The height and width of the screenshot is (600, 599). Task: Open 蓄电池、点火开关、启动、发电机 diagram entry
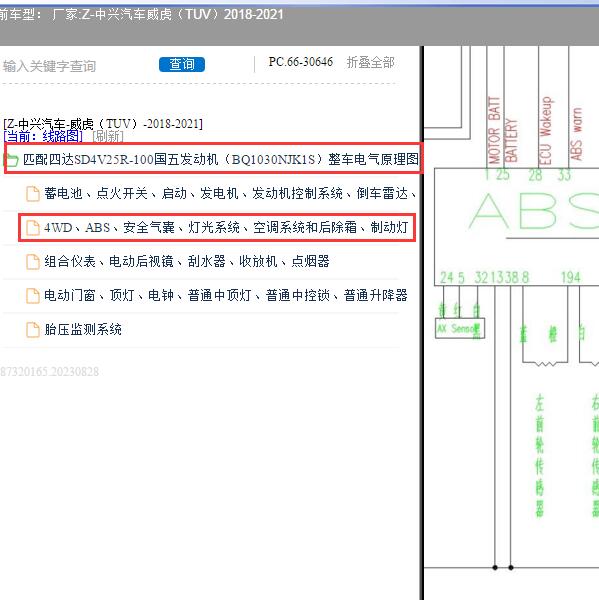coord(230,193)
